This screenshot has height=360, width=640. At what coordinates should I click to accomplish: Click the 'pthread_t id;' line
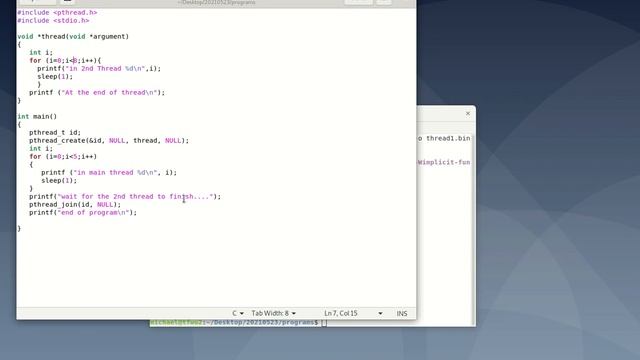pos(55,133)
